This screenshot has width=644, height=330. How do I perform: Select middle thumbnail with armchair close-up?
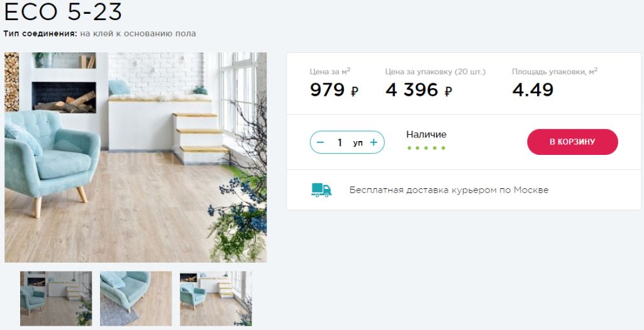[x=136, y=299]
